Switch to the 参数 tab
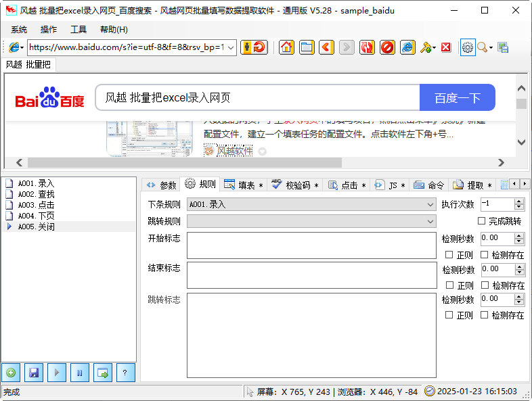The image size is (532, 401). 161,185
